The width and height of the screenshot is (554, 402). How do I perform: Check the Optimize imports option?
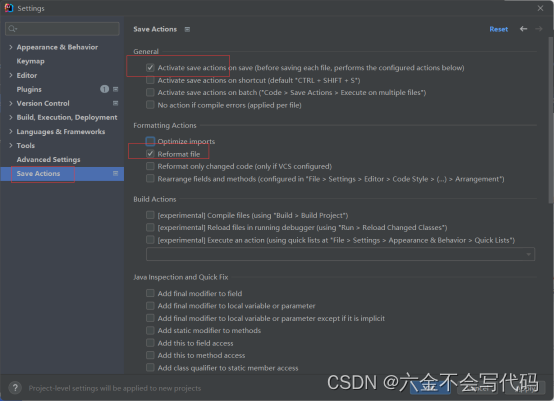[x=150, y=141]
